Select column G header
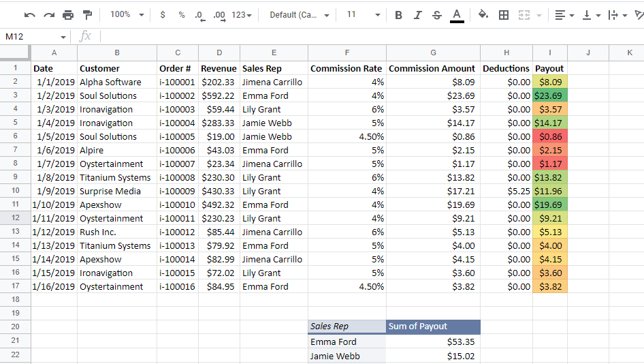The height and width of the screenshot is (364, 644). tap(433, 52)
